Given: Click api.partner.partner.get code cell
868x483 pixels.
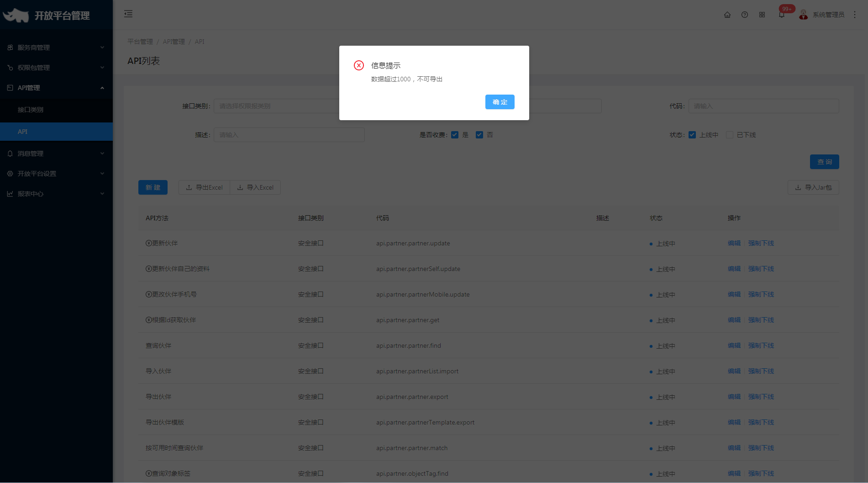Looking at the screenshot, I should point(408,320).
